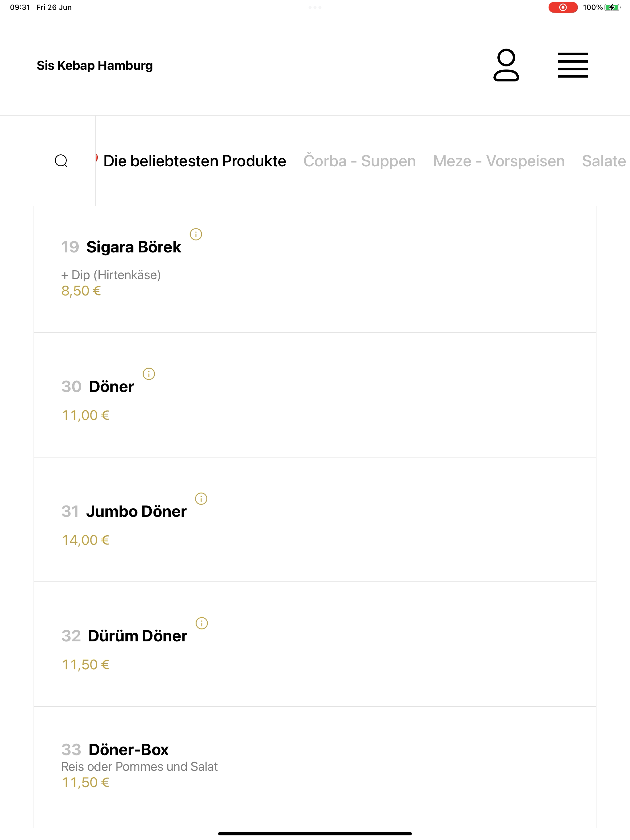Tap the search magnifier icon
630x840 pixels.
[61, 161]
